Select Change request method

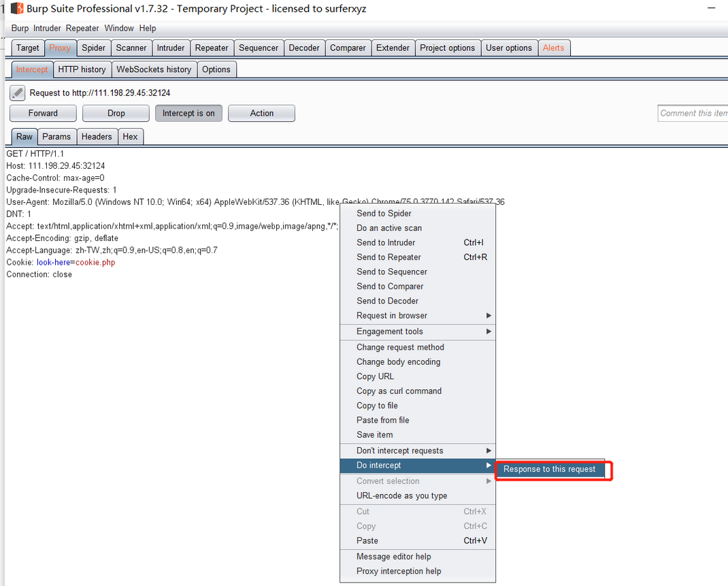[x=417, y=347]
